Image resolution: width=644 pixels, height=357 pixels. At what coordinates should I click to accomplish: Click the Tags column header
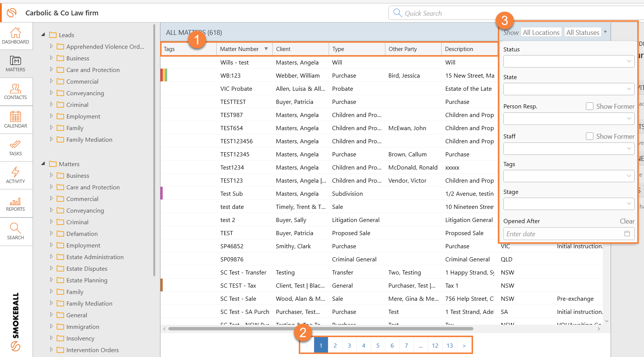189,49
